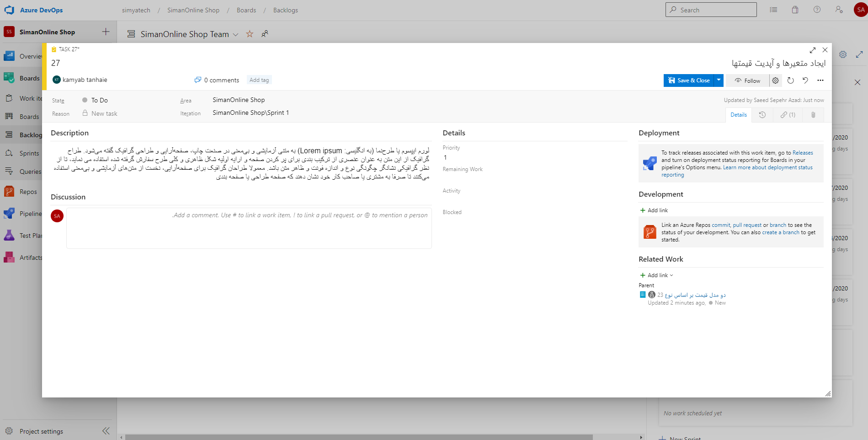Open more actions ellipsis menu
The height and width of the screenshot is (440, 868).
tap(820, 80)
